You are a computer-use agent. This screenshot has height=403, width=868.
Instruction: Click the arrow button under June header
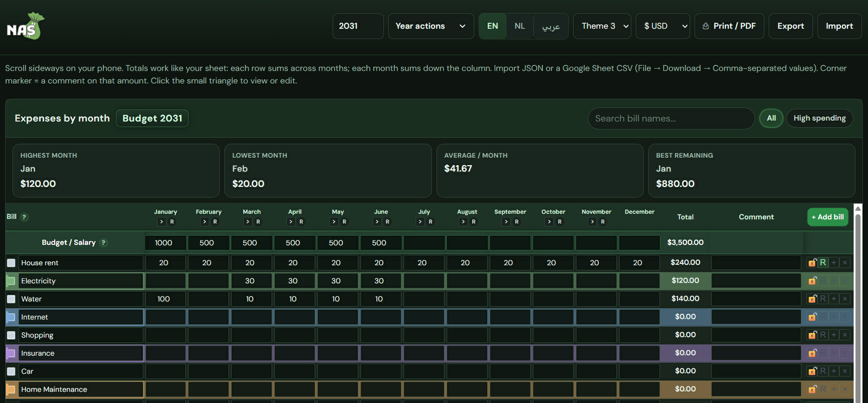click(x=377, y=222)
